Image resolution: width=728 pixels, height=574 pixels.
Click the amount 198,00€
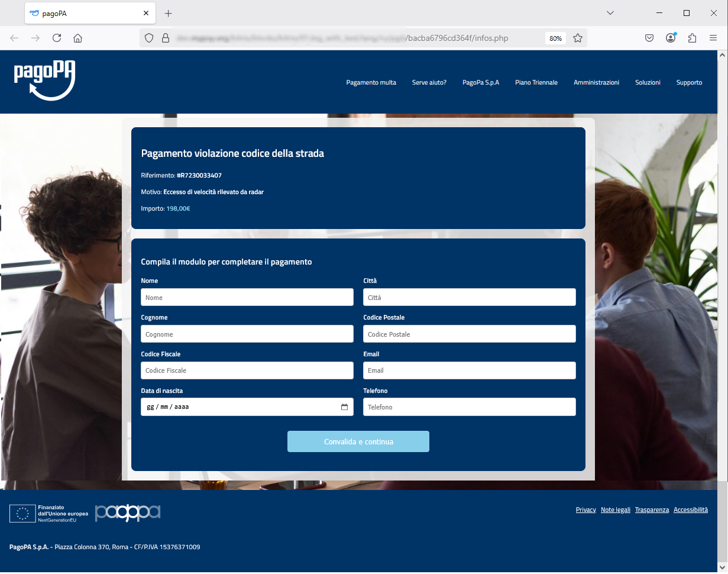coord(178,209)
